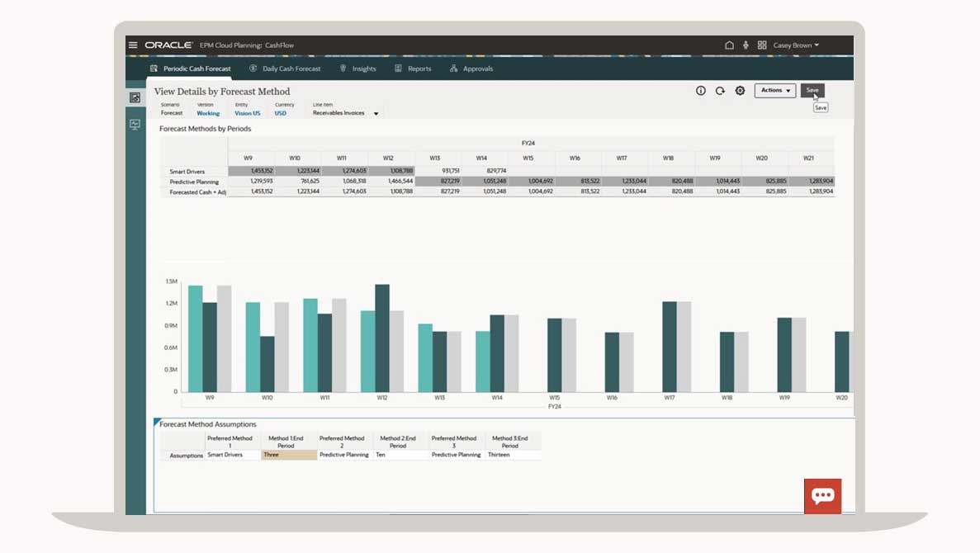Click the Save button

tap(812, 91)
